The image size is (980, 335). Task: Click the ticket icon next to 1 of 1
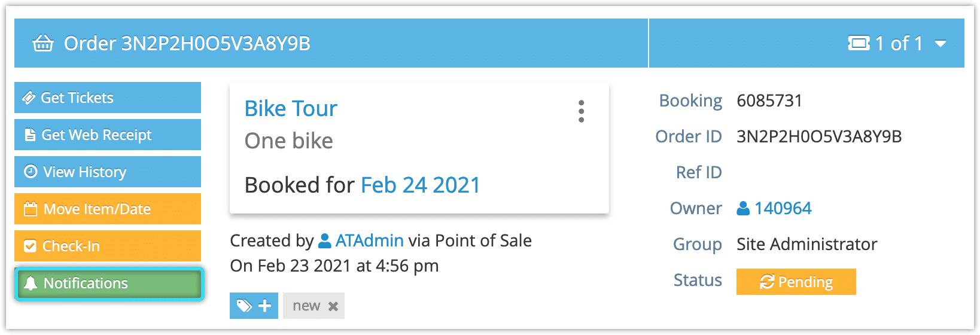tap(859, 43)
